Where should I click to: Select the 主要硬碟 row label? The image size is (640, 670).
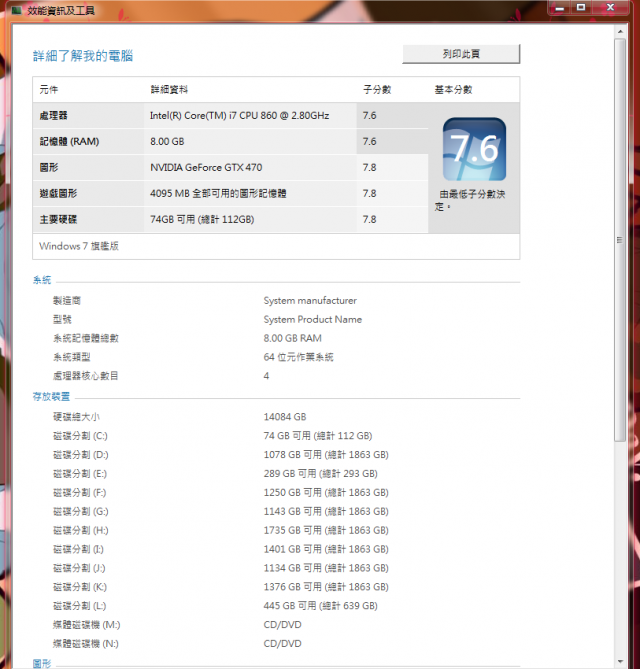click(x=58, y=220)
